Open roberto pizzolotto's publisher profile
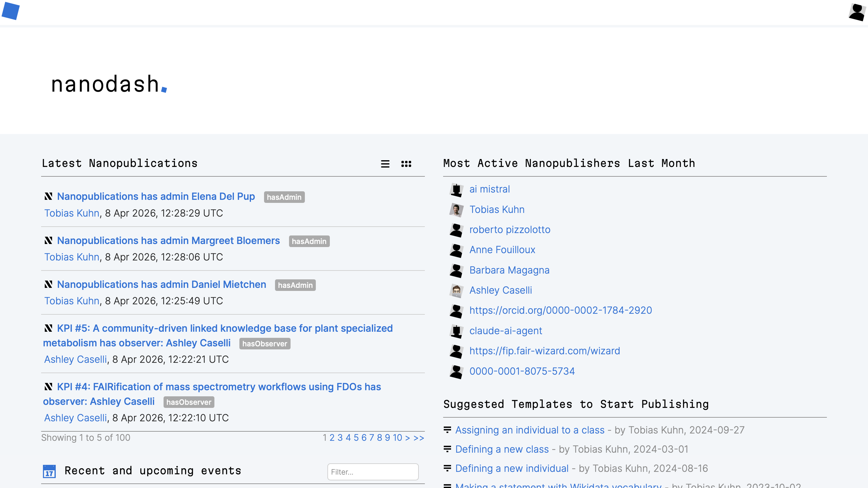Image resolution: width=868 pixels, height=488 pixels. (x=510, y=230)
